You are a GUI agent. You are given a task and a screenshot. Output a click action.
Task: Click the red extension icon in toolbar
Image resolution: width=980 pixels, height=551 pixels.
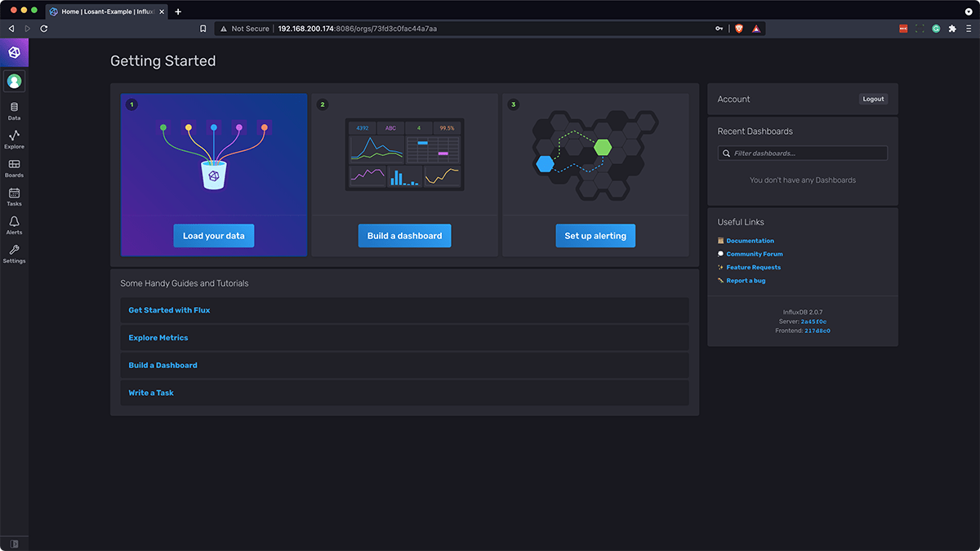903,29
